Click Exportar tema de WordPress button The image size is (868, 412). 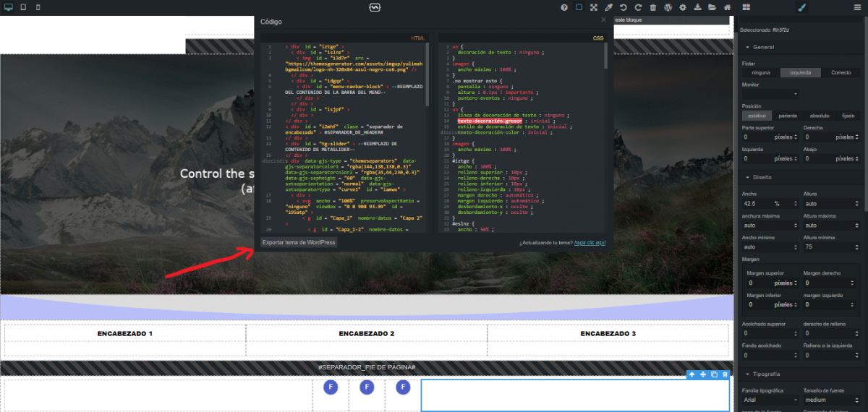[299, 243]
